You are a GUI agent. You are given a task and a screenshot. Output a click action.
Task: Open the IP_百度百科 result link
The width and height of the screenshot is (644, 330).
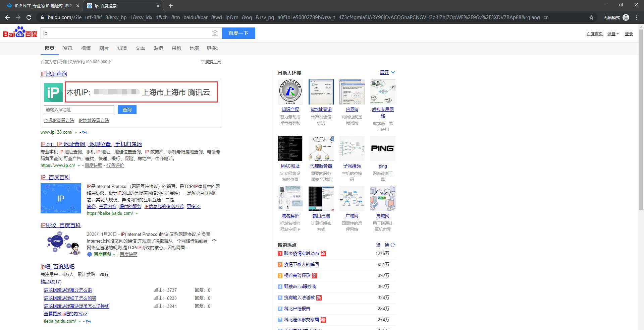click(x=55, y=177)
